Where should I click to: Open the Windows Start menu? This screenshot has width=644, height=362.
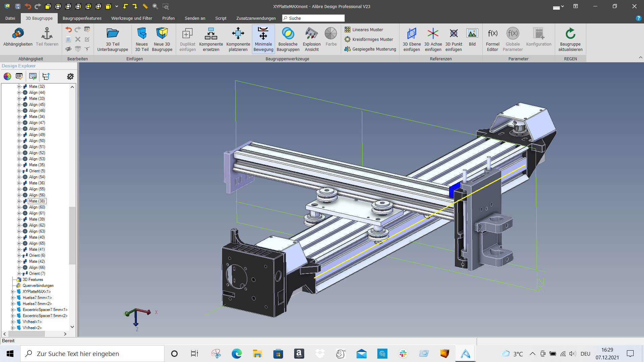point(10,354)
